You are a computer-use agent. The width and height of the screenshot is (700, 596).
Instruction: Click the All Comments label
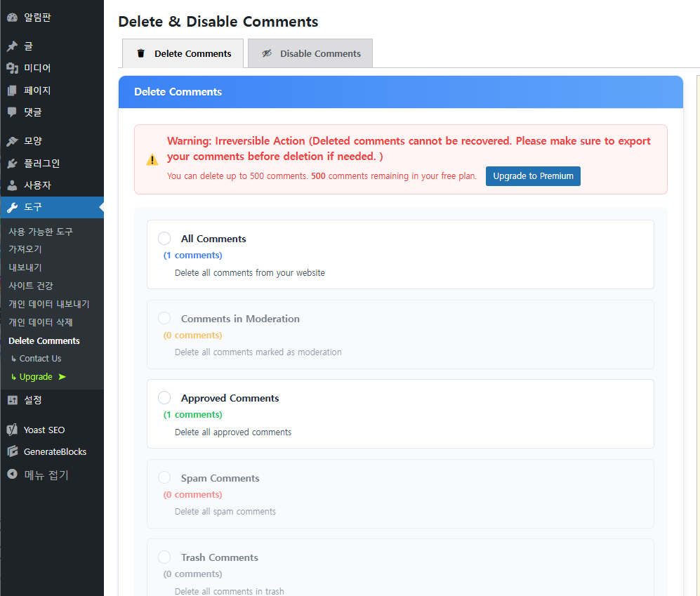click(x=213, y=239)
